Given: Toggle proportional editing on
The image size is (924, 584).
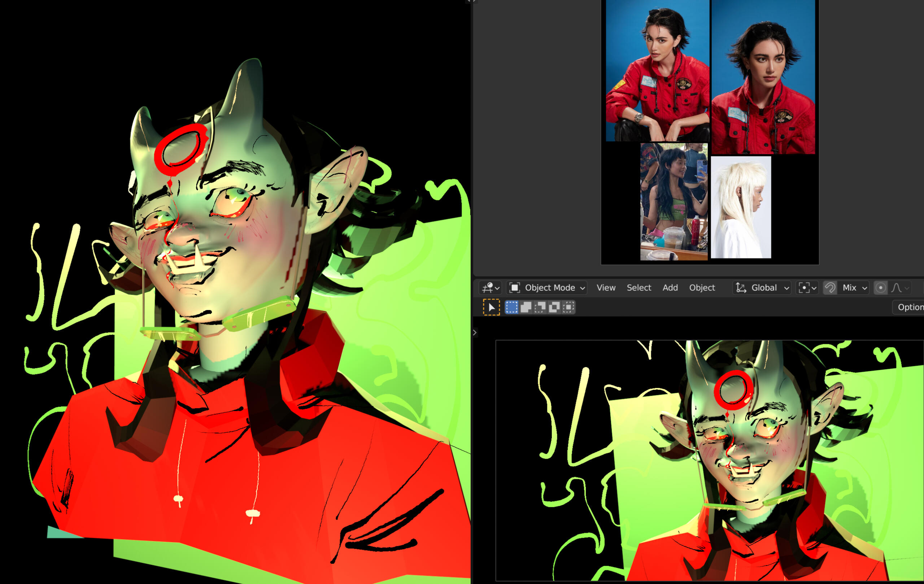Looking at the screenshot, I should [x=881, y=288].
